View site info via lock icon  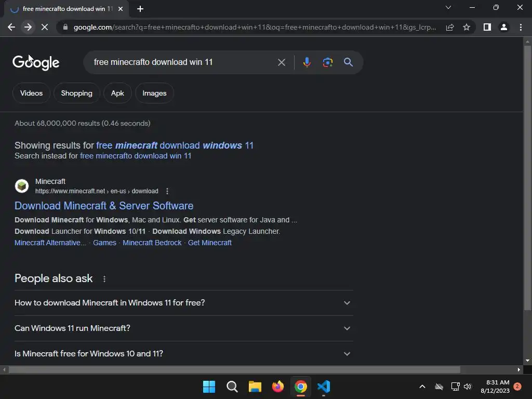pos(65,27)
